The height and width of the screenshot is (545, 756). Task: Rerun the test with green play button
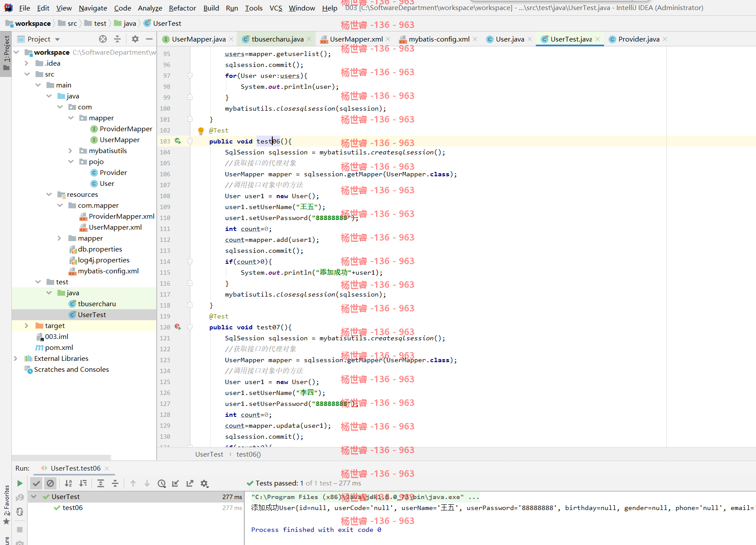point(20,483)
